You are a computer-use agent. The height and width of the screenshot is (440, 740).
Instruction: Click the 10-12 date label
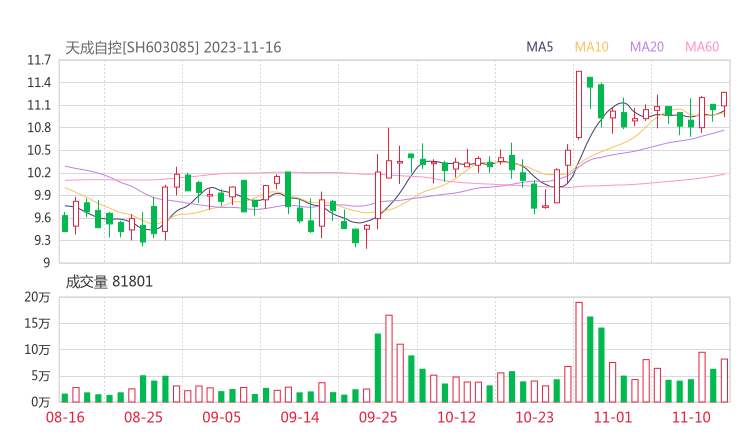click(456, 418)
